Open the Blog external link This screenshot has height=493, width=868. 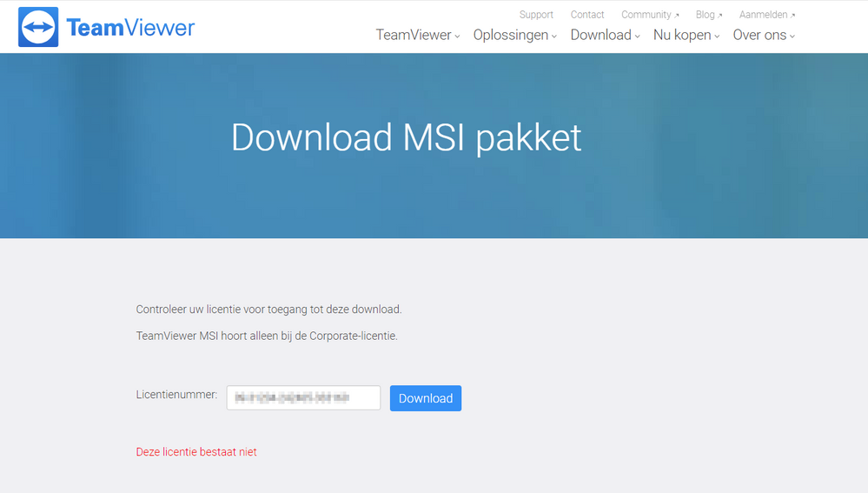709,15
